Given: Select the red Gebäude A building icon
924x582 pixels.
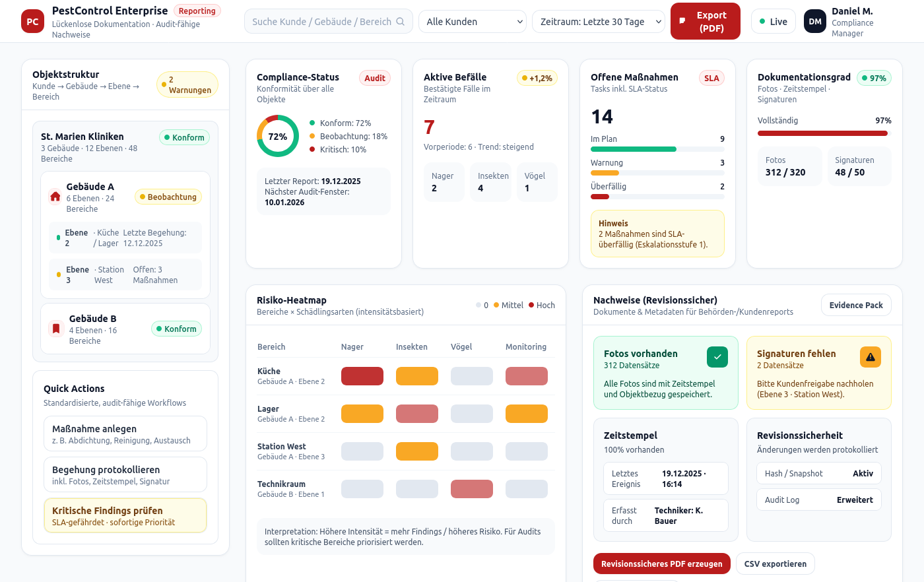Looking at the screenshot, I should pos(55,196).
